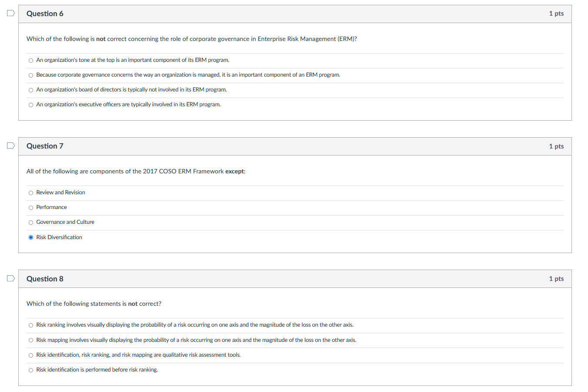Select 'Governance and Culture' option
The height and width of the screenshot is (392, 588).
31,223
